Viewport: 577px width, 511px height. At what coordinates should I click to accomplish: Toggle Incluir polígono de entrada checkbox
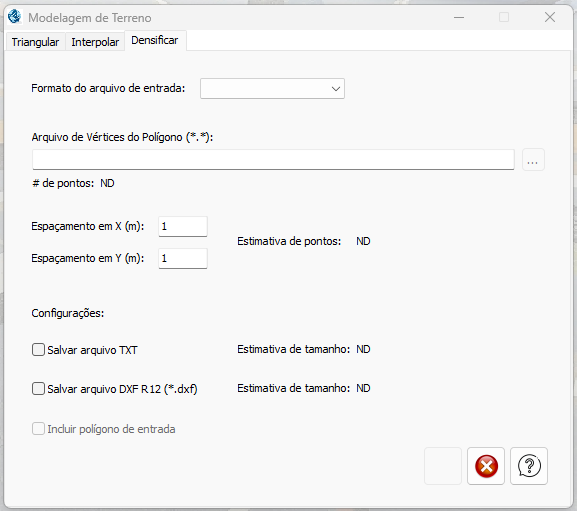tap(38, 429)
